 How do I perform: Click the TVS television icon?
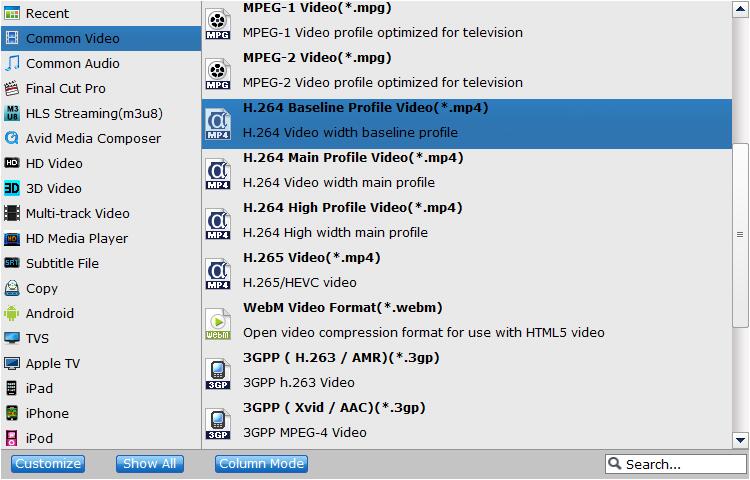point(11,338)
